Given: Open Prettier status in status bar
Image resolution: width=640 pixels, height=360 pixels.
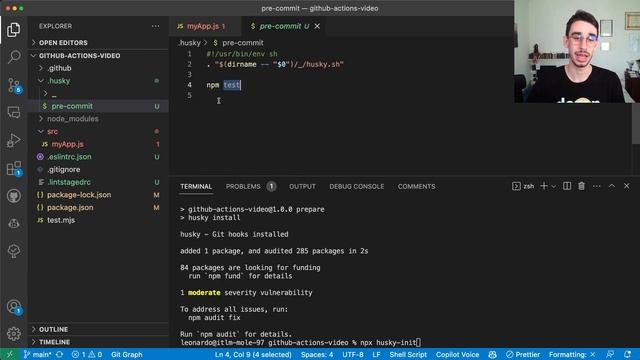Looking at the screenshot, I should coord(523,354).
